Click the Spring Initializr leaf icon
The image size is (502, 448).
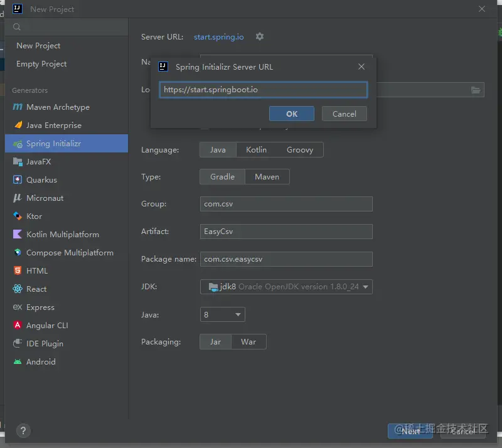click(18, 144)
